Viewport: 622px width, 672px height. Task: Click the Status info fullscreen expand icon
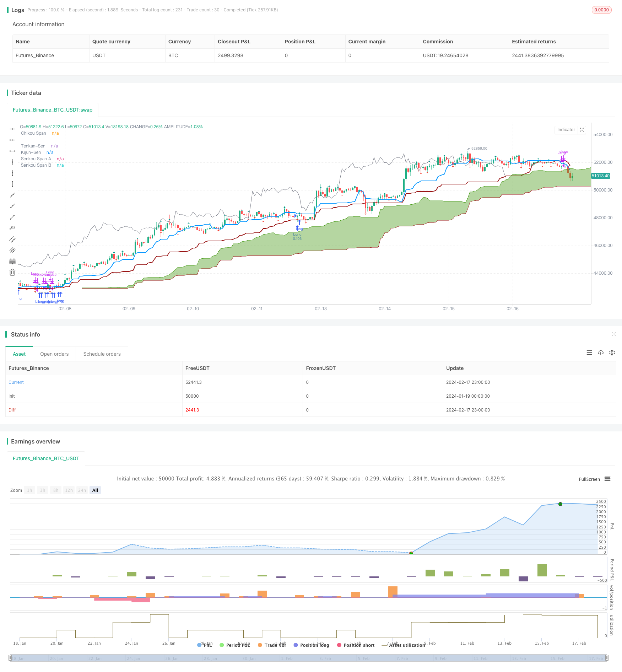(613, 334)
